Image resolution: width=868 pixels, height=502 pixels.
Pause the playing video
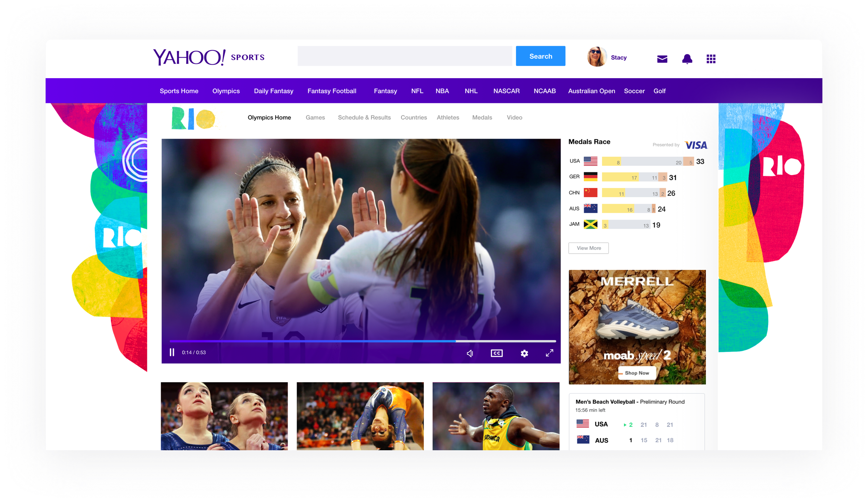coord(172,352)
